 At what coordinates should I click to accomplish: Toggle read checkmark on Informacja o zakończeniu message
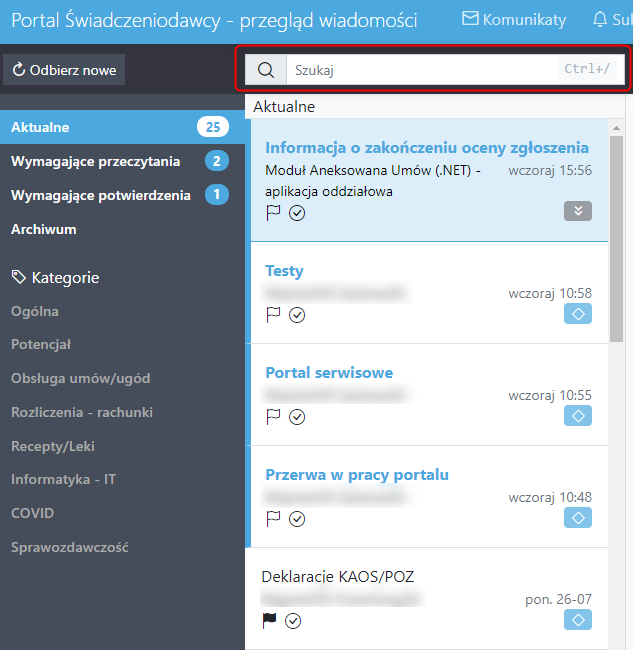pos(297,213)
